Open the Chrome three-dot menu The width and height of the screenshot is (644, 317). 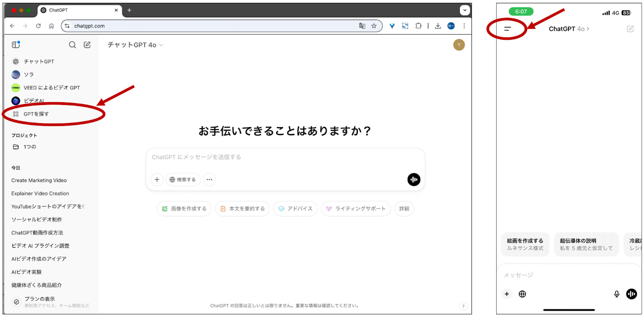coord(464,26)
